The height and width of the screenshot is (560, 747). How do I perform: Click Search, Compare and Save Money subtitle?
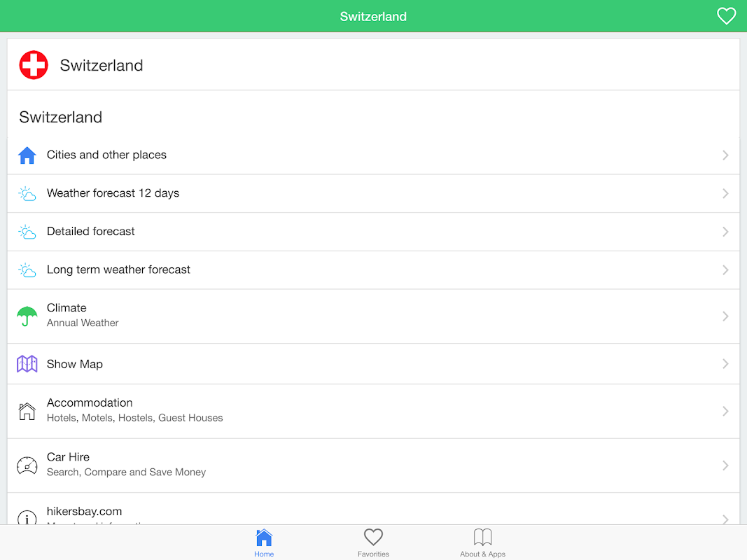click(126, 472)
